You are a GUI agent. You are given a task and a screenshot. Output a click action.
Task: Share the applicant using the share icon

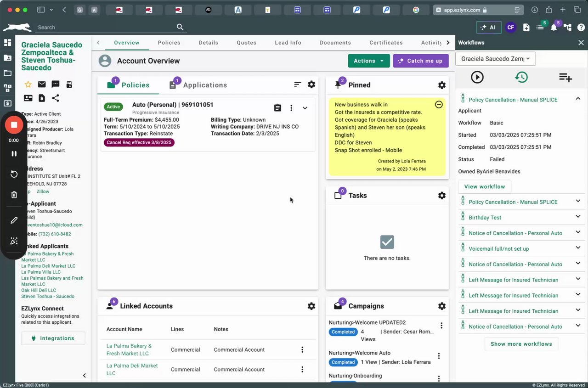56,98
